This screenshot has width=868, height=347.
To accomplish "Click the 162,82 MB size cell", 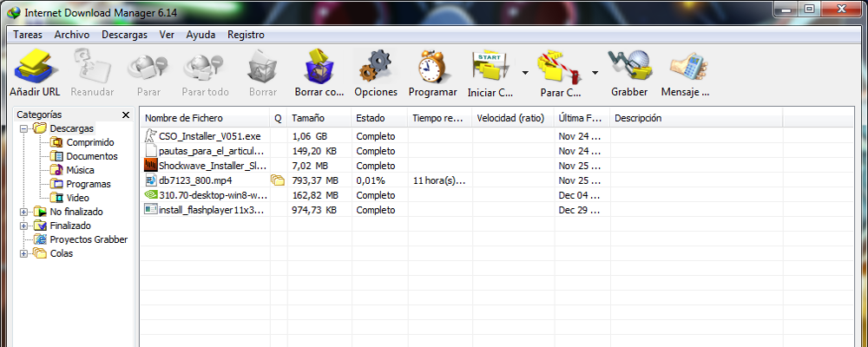I will pyautogui.click(x=314, y=195).
